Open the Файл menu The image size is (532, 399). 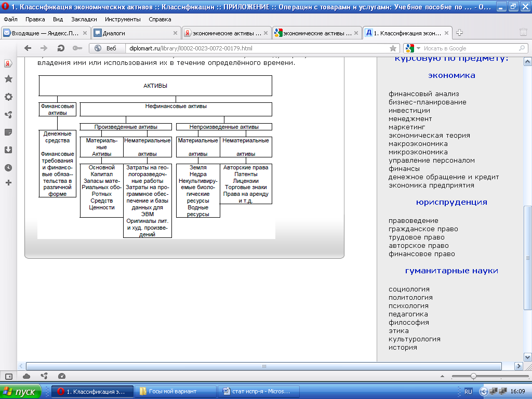pos(10,19)
